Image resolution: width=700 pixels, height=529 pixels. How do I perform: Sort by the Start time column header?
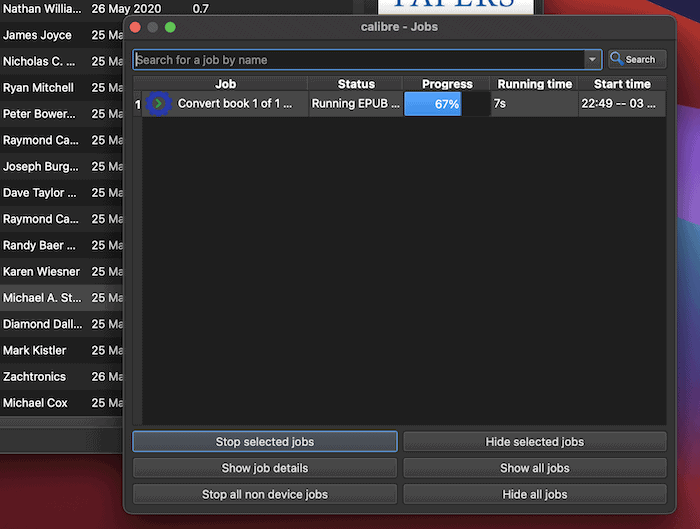[622, 84]
